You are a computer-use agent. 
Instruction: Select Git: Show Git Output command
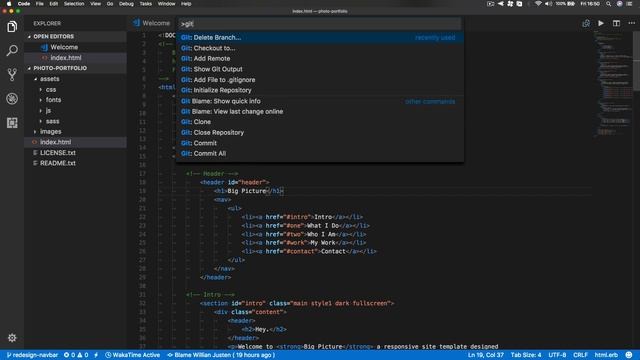point(320,69)
